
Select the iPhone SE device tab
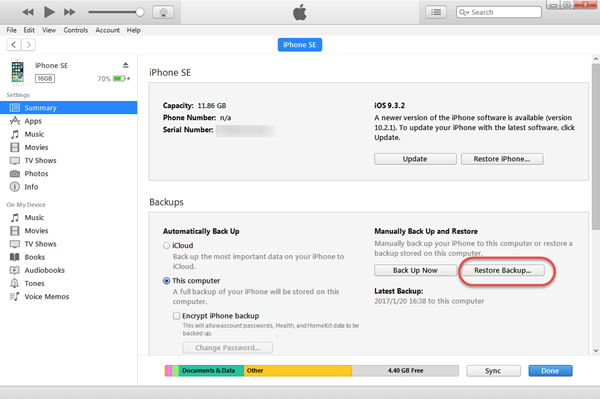[300, 45]
